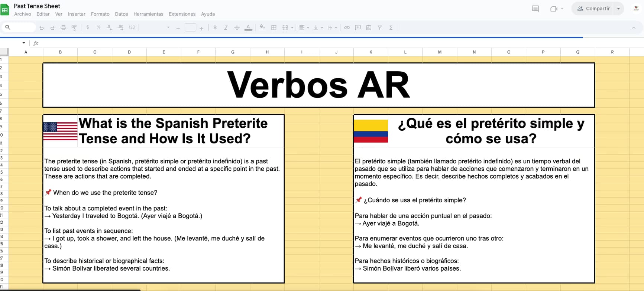644x291 pixels.
Task: Click 'Simón Bolívar liberó varios países.'
Action: [x=412, y=268]
